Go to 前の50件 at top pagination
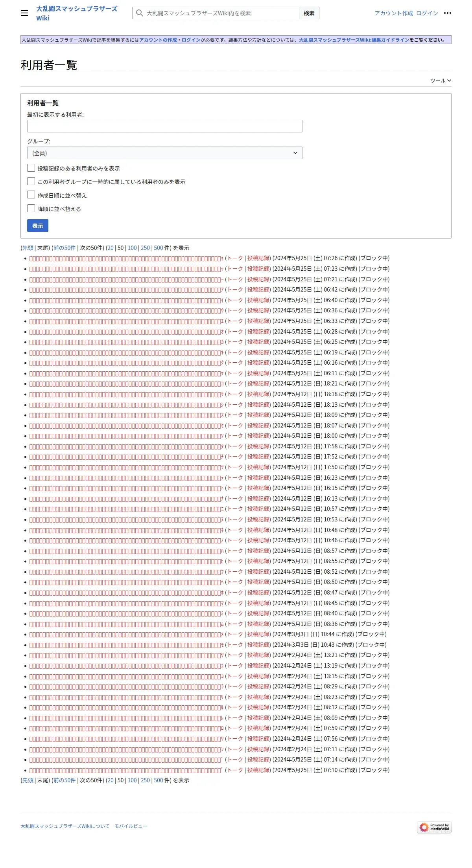472x868 pixels. pos(65,248)
